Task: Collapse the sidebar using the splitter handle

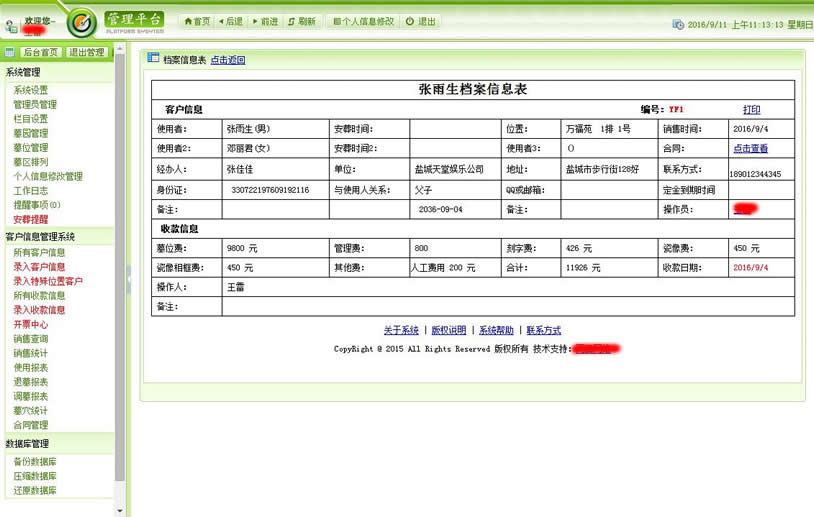Action: [x=128, y=281]
